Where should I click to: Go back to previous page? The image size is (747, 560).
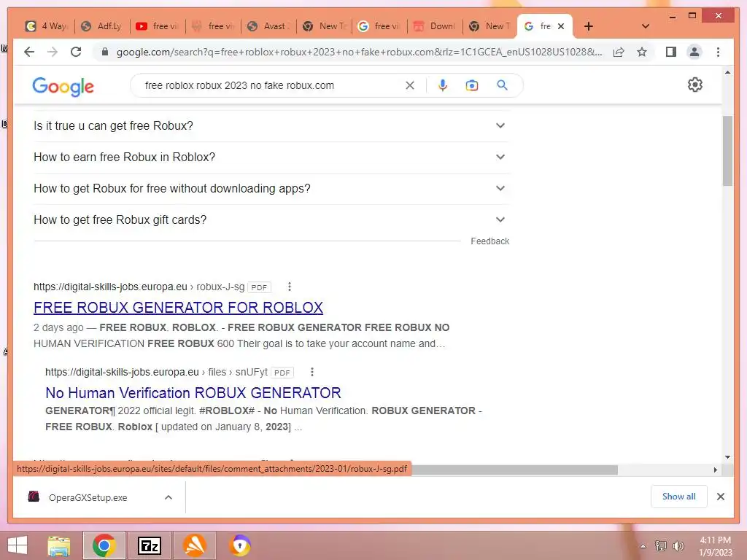[x=29, y=52]
